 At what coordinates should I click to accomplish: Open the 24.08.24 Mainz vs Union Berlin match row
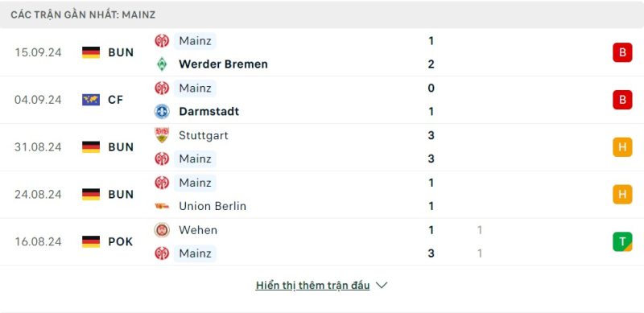[x=322, y=194]
